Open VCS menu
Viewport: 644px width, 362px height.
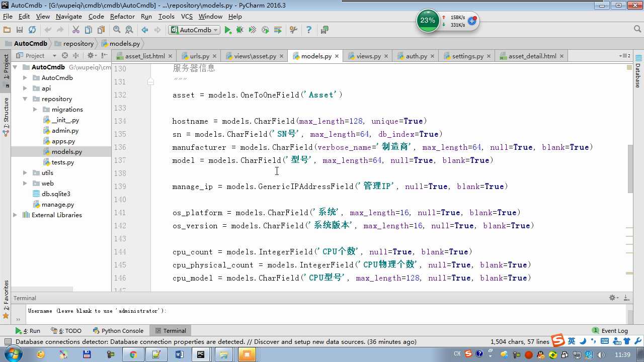pos(187,17)
